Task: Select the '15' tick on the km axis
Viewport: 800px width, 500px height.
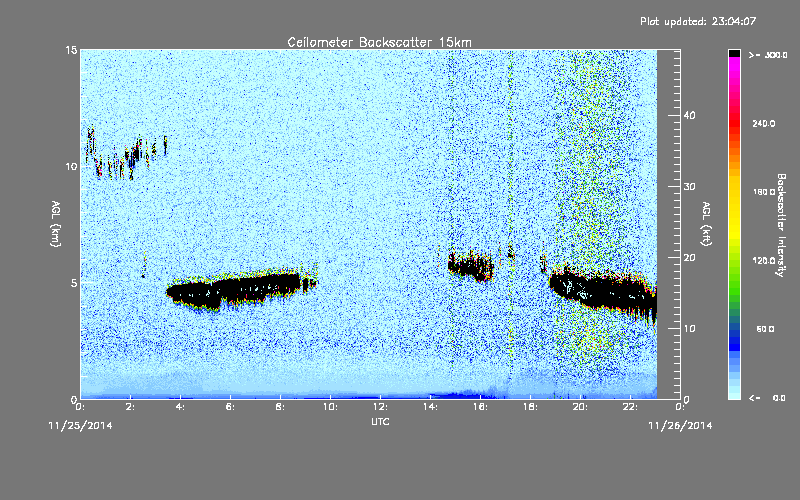Action: click(71, 50)
